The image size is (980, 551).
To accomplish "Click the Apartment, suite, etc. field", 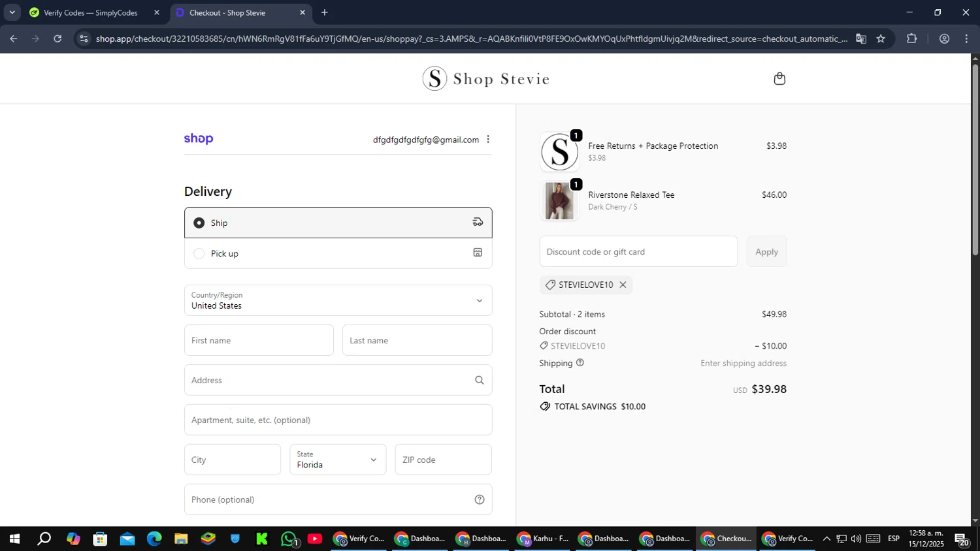I will point(338,420).
